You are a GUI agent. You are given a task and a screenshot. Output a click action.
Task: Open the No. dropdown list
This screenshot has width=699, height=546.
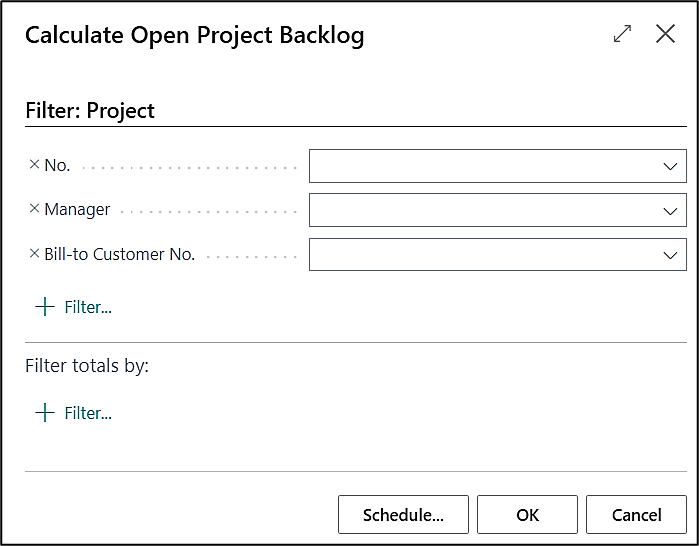point(670,167)
